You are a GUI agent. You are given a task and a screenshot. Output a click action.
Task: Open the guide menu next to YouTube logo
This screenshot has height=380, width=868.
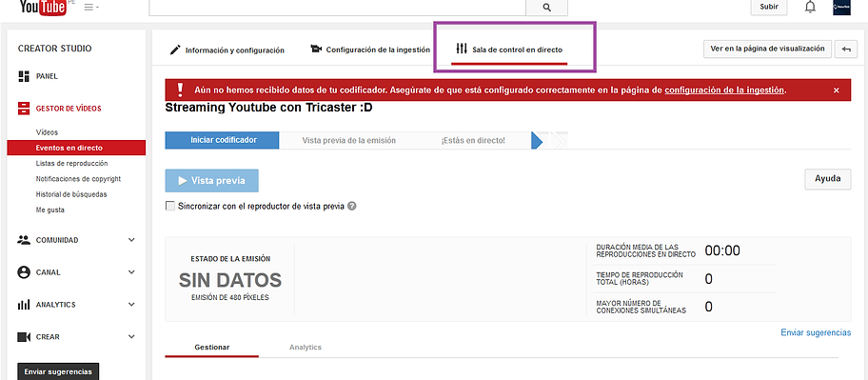(x=91, y=8)
